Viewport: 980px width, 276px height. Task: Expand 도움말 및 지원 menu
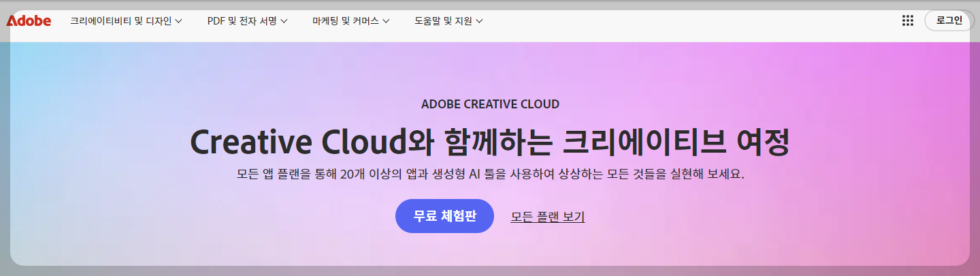[x=448, y=20]
